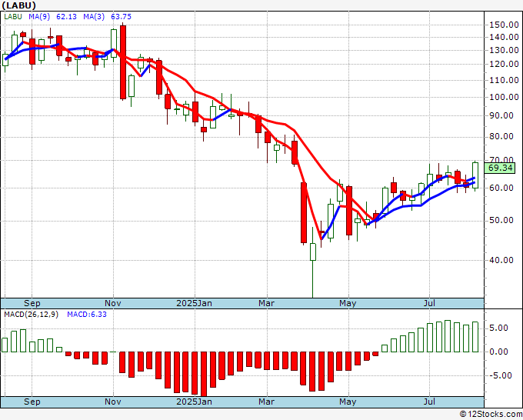Click 2025Jan on the MACD panel axis
The width and height of the screenshot is (523, 420).
coord(194,402)
